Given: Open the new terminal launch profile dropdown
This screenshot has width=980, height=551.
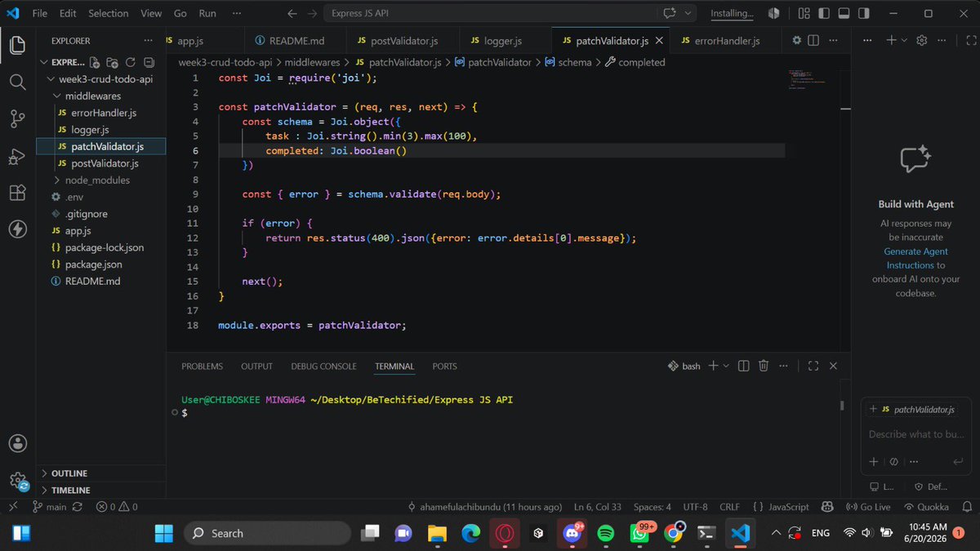Looking at the screenshot, I should [x=726, y=367].
